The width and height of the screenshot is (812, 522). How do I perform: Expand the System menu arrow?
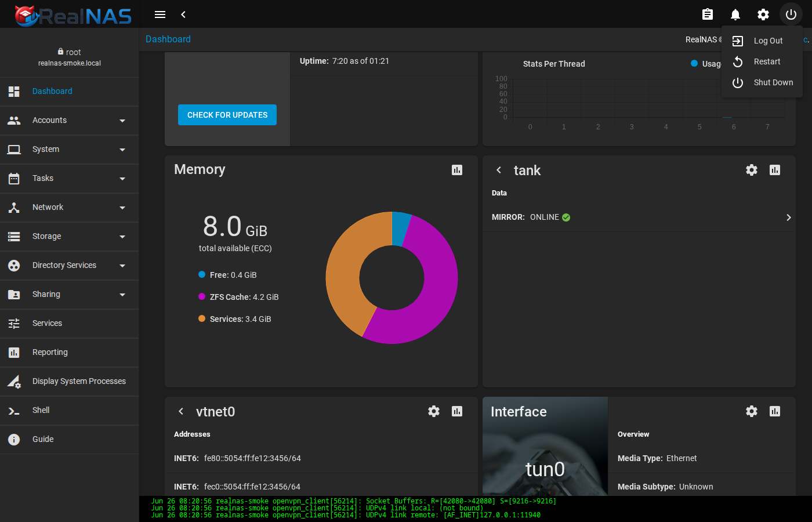click(122, 150)
